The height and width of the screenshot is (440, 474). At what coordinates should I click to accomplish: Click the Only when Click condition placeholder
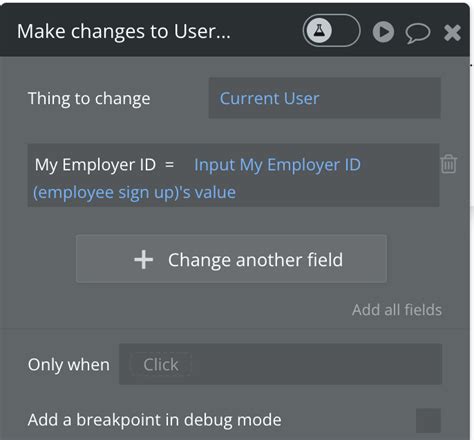(x=161, y=364)
